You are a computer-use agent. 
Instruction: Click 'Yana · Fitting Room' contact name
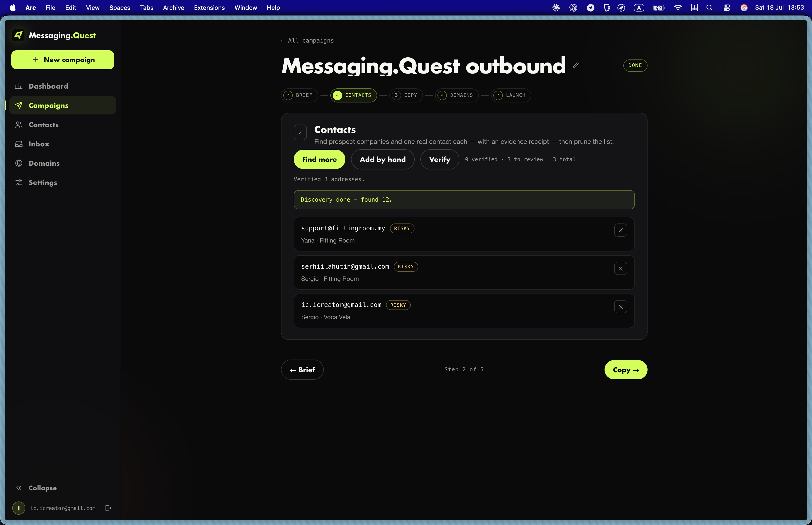click(x=328, y=240)
